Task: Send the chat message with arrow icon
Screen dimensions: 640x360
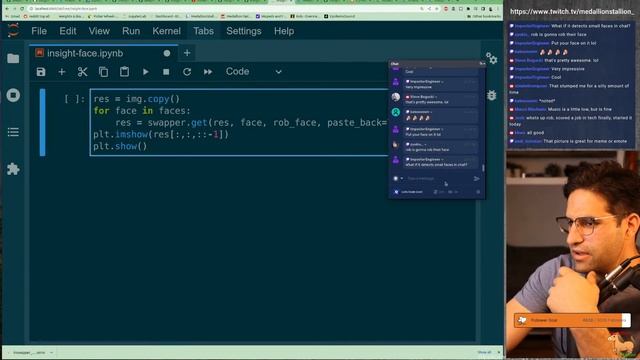Action: 476,178
